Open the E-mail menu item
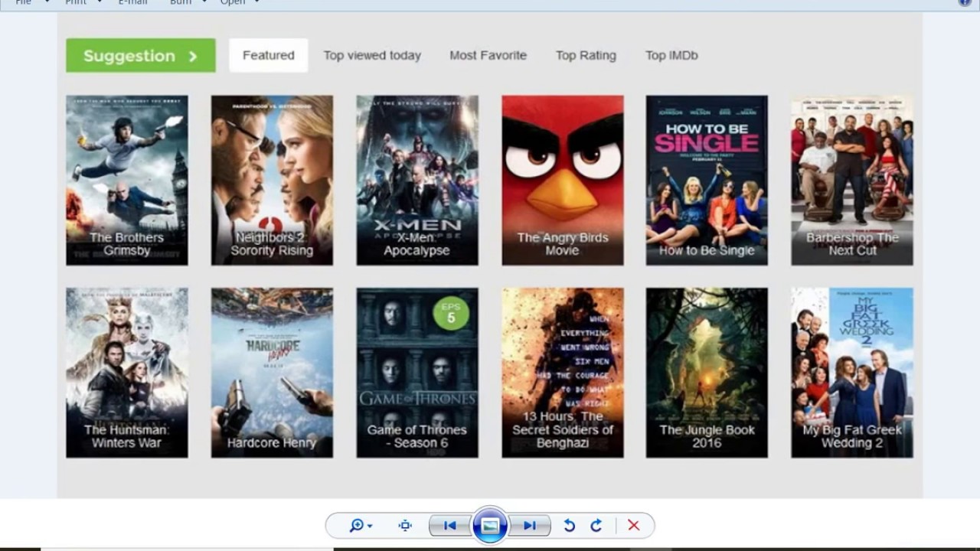Screen dimensions: 980x551 point(132,2)
